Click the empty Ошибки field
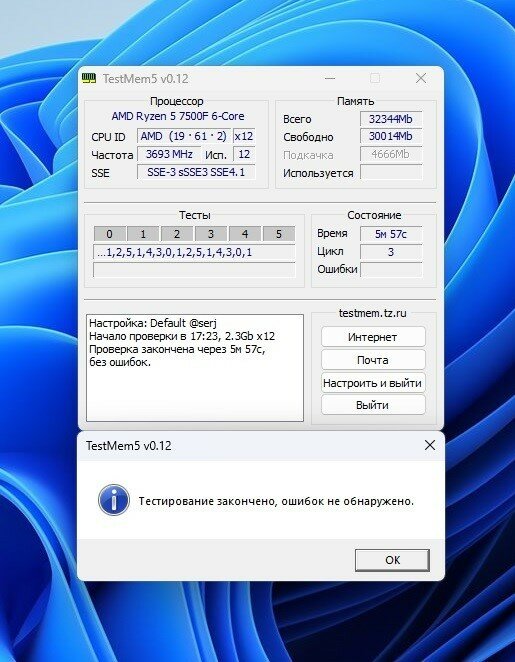This screenshot has width=515, height=662. tap(391, 270)
